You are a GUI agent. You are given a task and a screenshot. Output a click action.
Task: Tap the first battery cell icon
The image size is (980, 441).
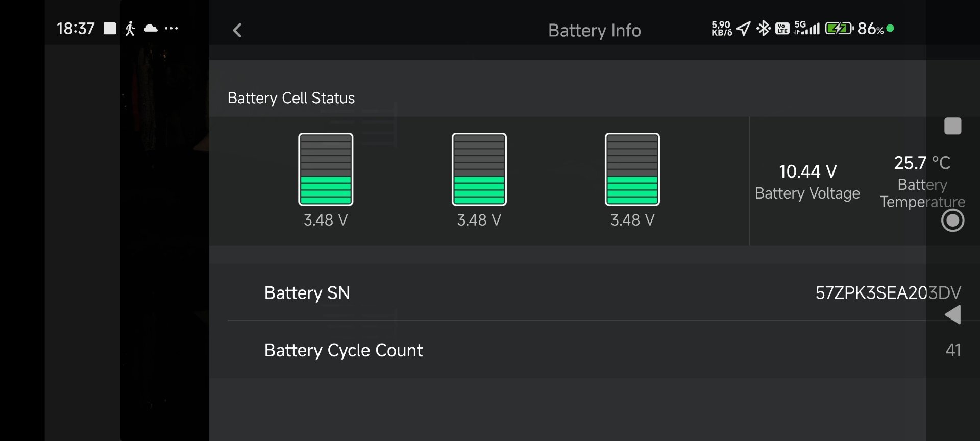pos(326,169)
